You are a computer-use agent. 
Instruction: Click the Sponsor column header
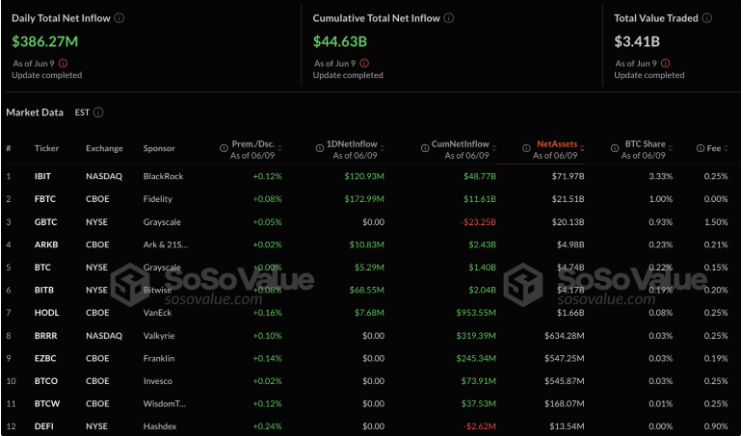point(159,148)
